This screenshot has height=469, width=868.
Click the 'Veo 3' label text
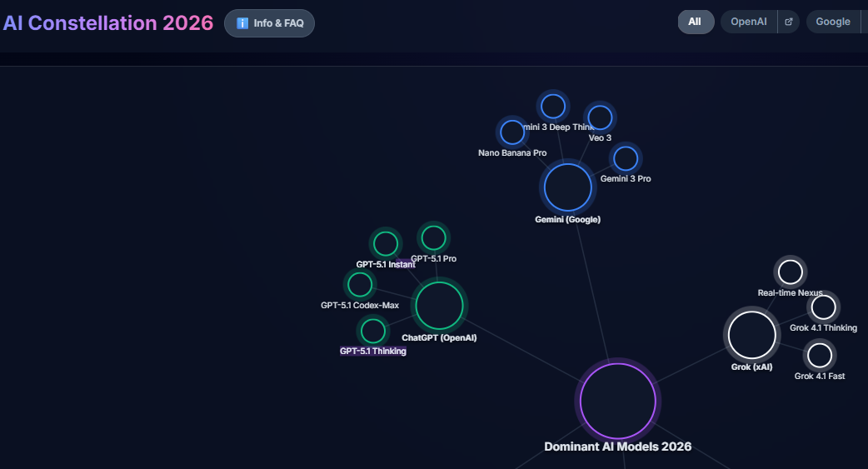point(600,138)
